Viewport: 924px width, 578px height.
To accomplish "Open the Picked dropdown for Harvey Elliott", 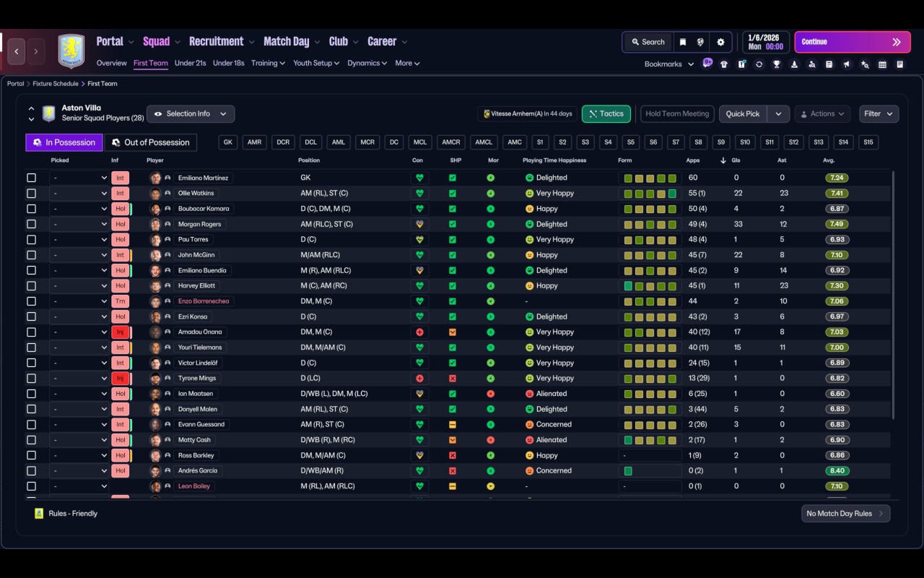I will click(x=79, y=285).
